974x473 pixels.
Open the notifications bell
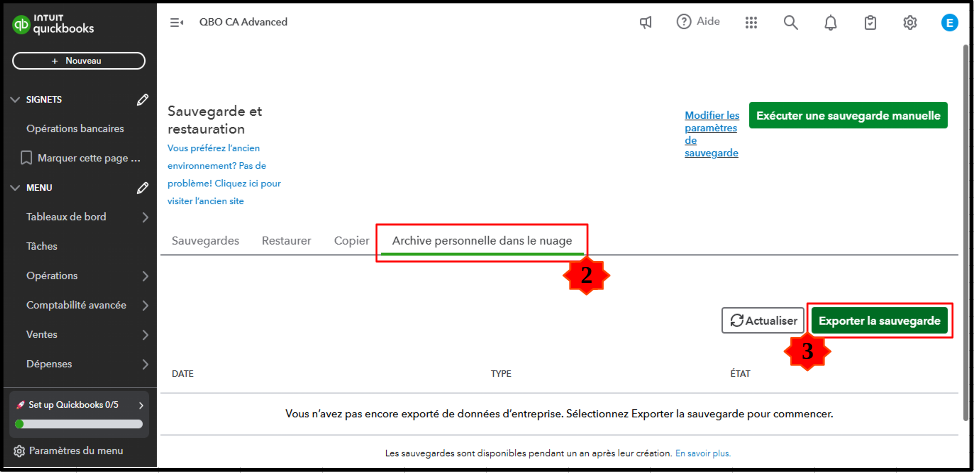tap(830, 22)
